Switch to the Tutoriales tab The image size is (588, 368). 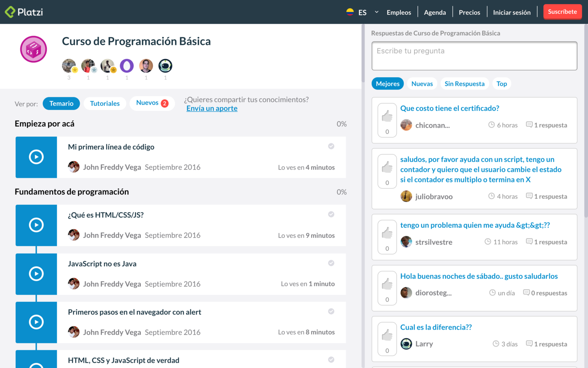click(x=105, y=103)
